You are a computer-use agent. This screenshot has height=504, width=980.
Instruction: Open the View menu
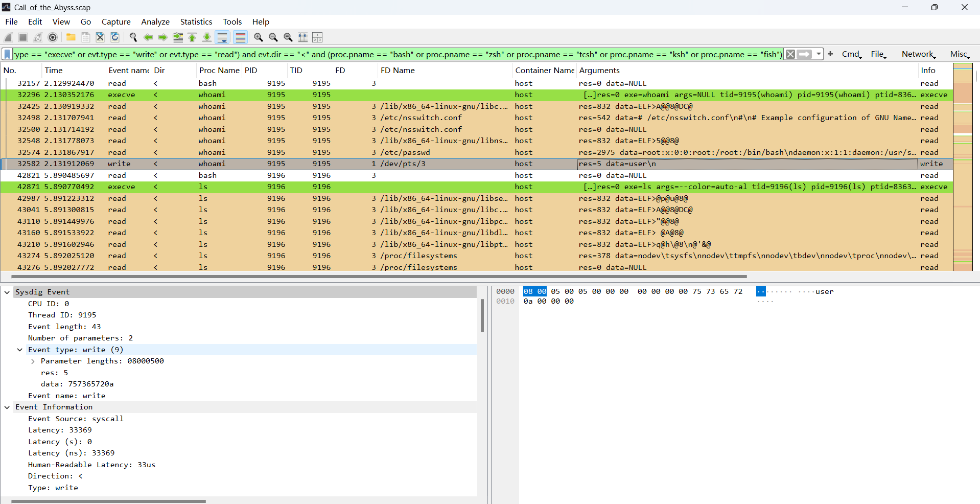(61, 21)
